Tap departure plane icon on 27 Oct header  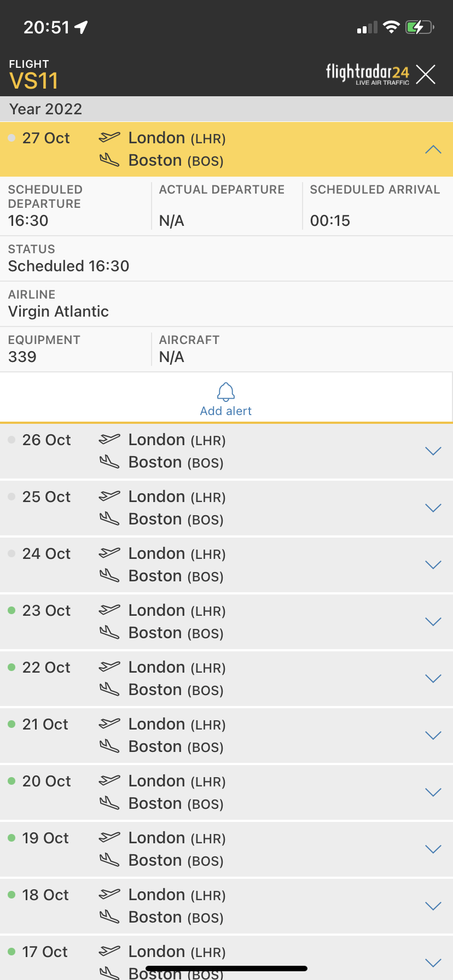coord(109,137)
